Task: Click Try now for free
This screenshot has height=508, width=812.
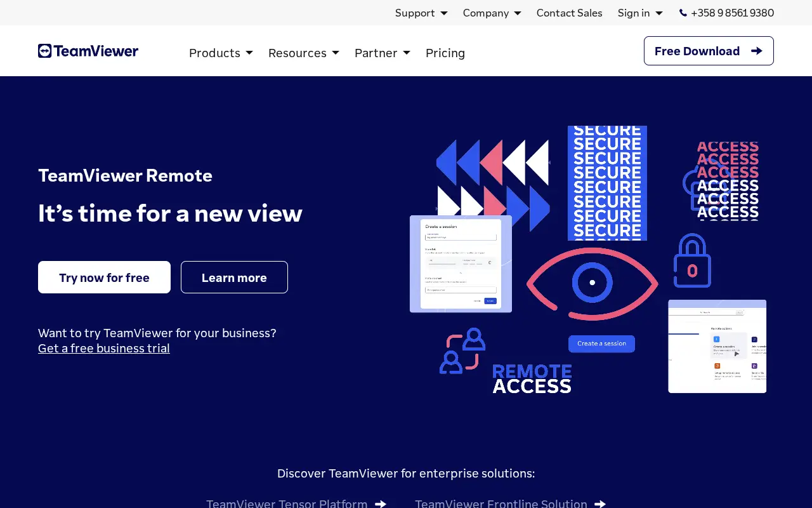Action: click(x=104, y=277)
